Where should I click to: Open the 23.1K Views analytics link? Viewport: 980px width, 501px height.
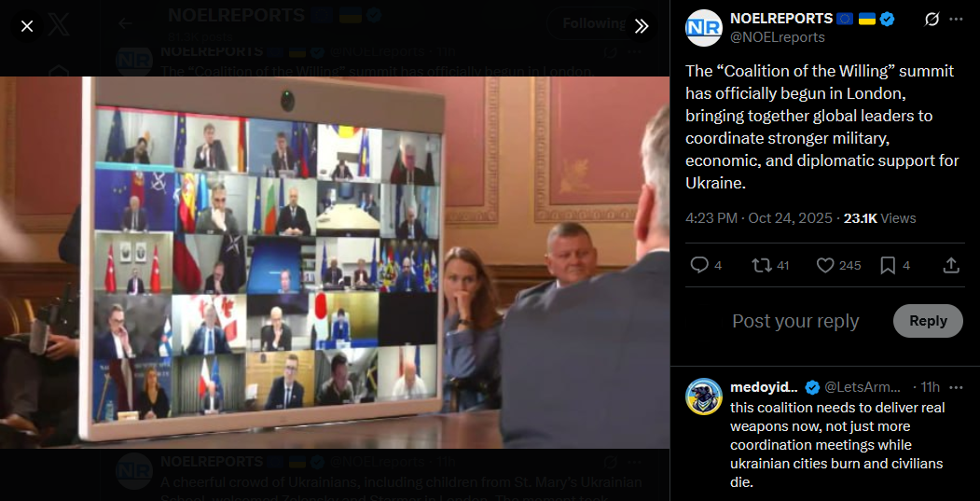pyautogui.click(x=879, y=218)
